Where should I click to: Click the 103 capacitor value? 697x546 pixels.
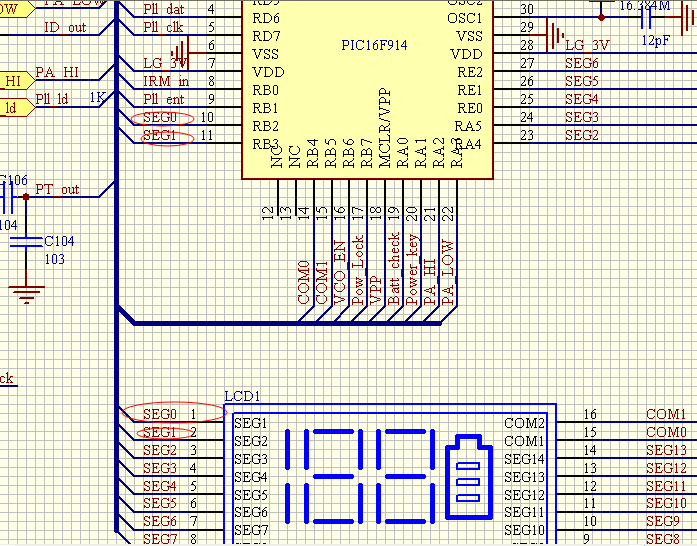click(x=55, y=259)
